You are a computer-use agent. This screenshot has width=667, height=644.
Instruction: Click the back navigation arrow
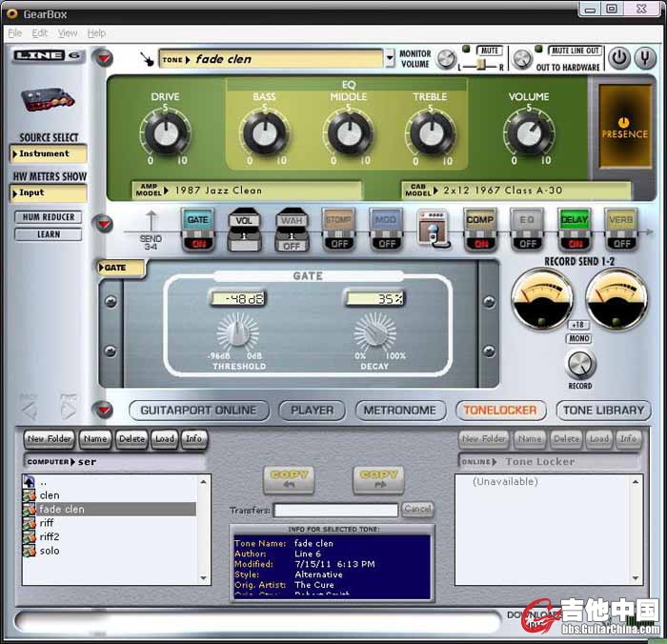pos(30,410)
